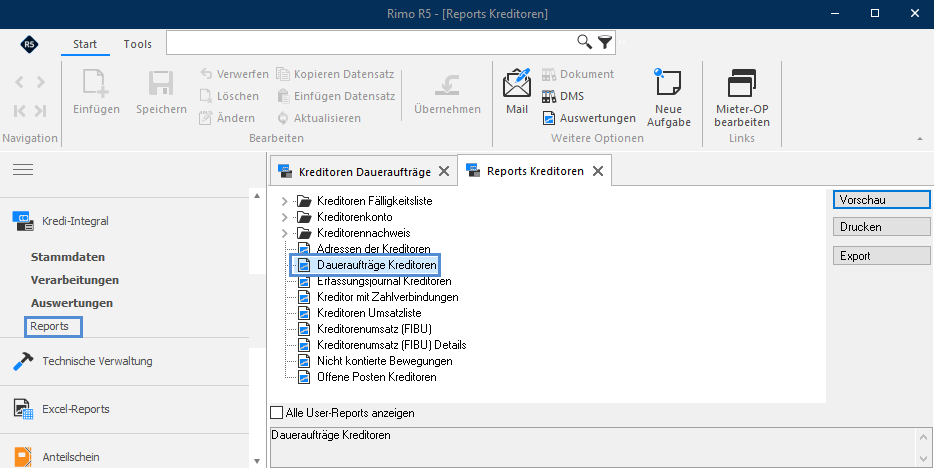Click Einfügen Datensatz

pos(336,96)
